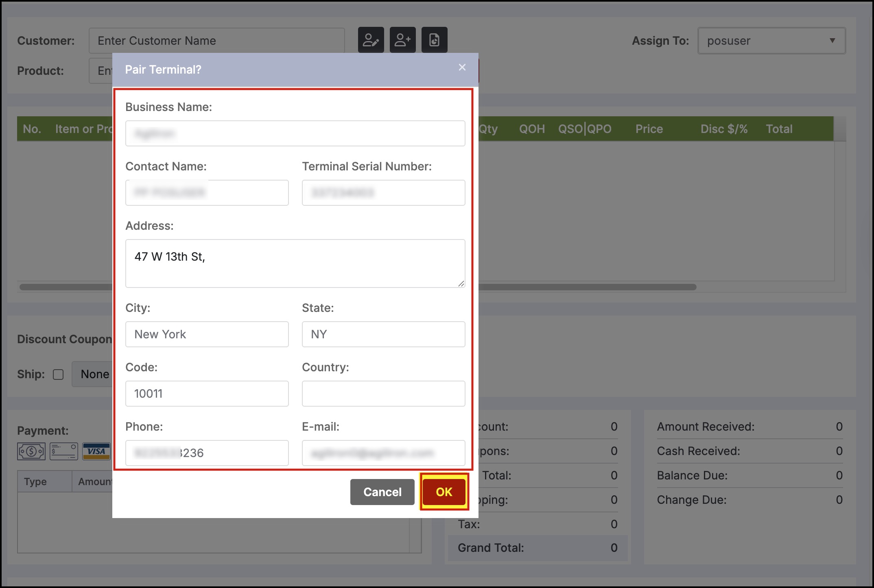Viewport: 874px width, 588px height.
Task: Select the check payment icon
Action: (x=64, y=451)
